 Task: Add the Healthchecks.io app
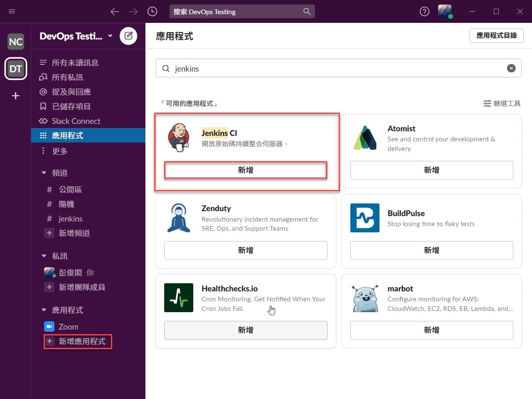click(x=246, y=330)
